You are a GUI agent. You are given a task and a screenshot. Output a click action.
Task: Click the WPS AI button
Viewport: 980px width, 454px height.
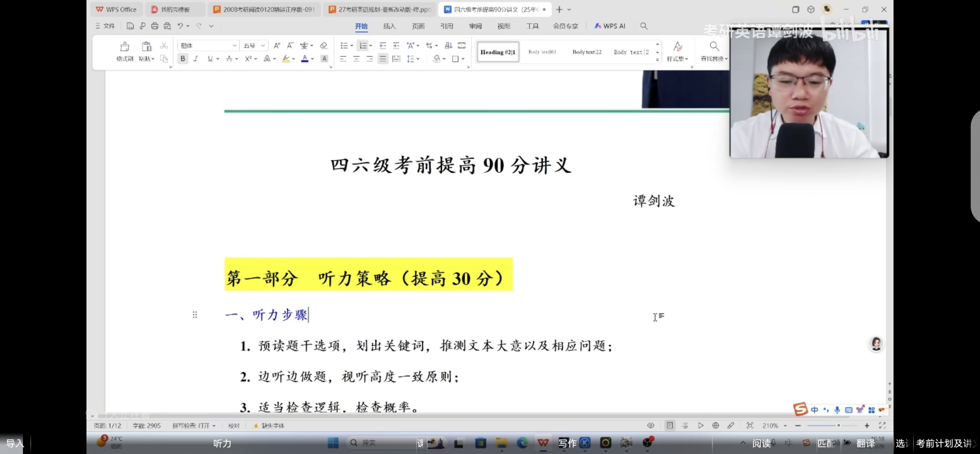coord(610,26)
